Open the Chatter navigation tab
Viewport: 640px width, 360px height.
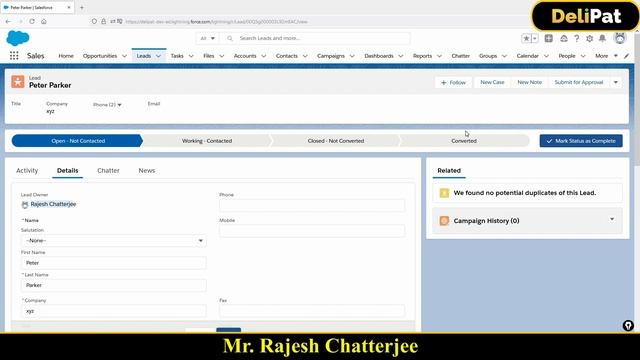[460, 56]
